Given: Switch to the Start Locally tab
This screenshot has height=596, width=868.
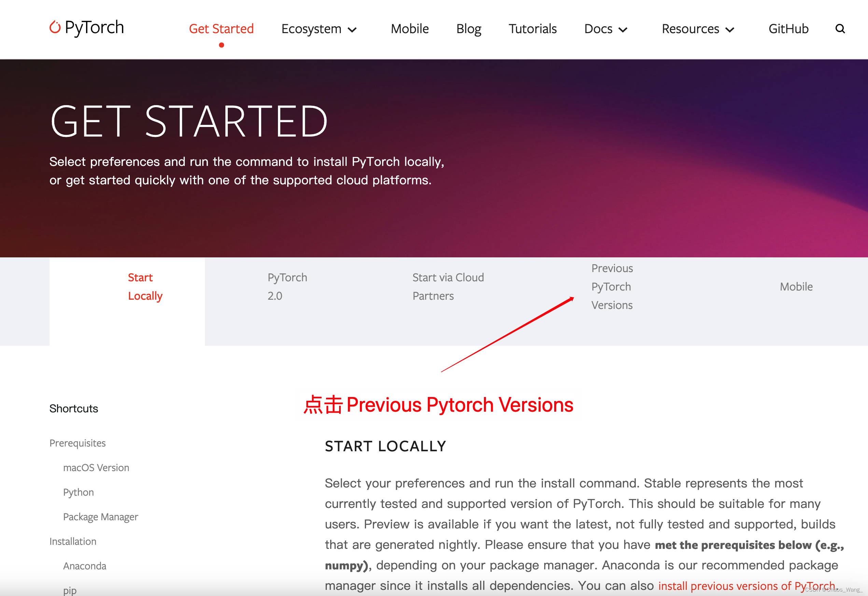Looking at the screenshot, I should (145, 286).
